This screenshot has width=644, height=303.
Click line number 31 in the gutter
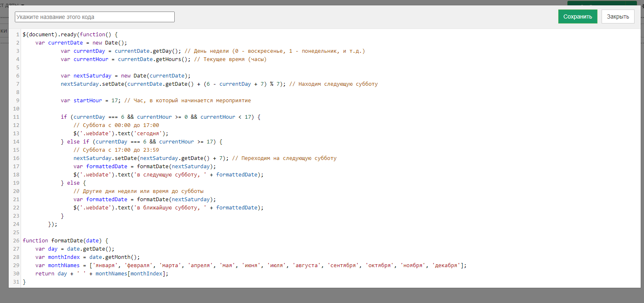point(16,282)
